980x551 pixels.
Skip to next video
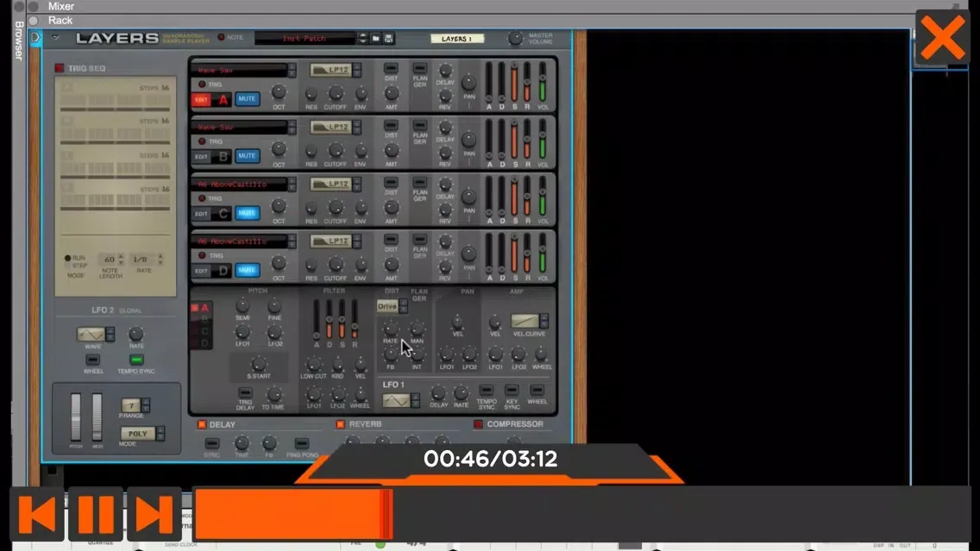(x=154, y=514)
